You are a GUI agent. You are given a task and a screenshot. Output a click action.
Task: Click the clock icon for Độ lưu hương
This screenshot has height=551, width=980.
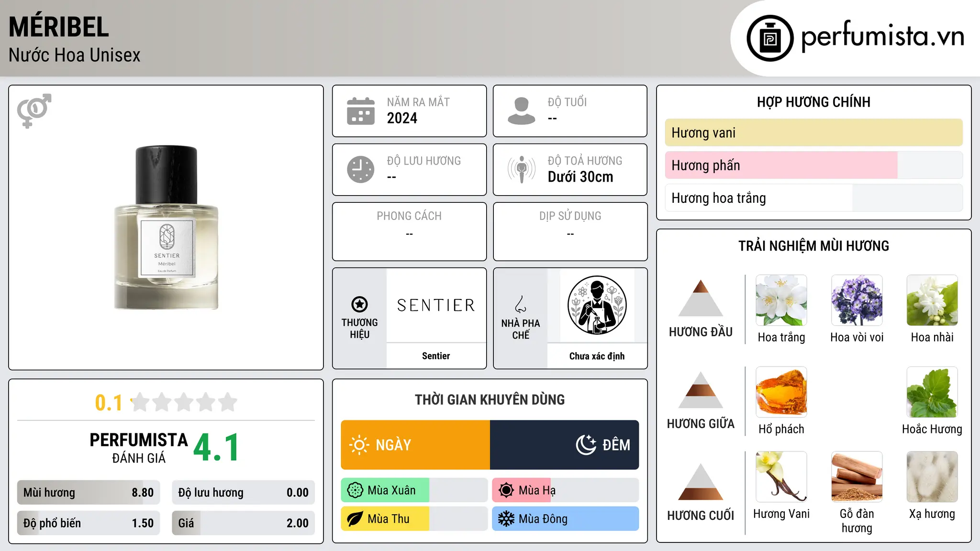click(361, 169)
